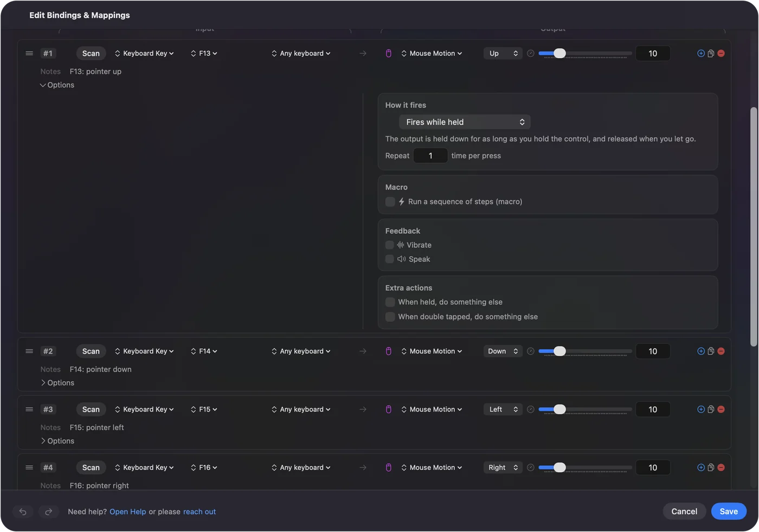759x532 pixels.
Task: Click the Repeat count input field
Action: coord(430,156)
